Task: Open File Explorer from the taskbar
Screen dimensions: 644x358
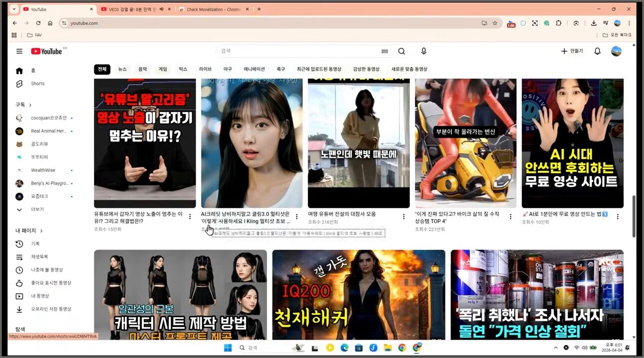Action: point(387,348)
